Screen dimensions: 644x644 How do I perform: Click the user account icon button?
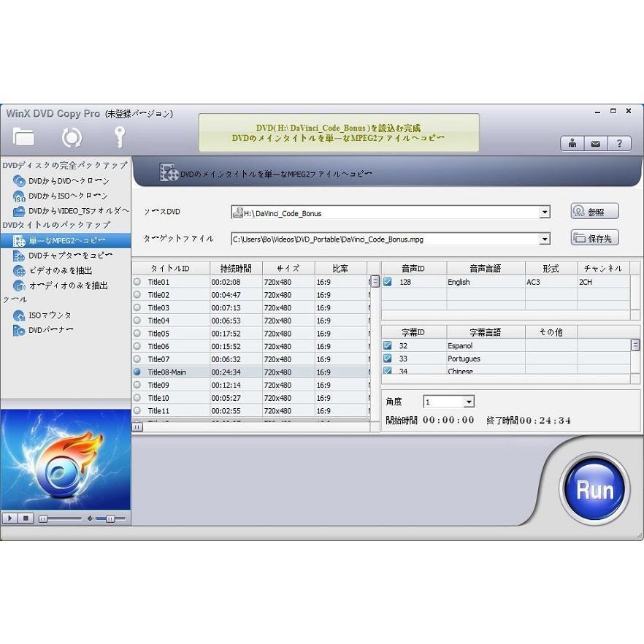(x=572, y=143)
